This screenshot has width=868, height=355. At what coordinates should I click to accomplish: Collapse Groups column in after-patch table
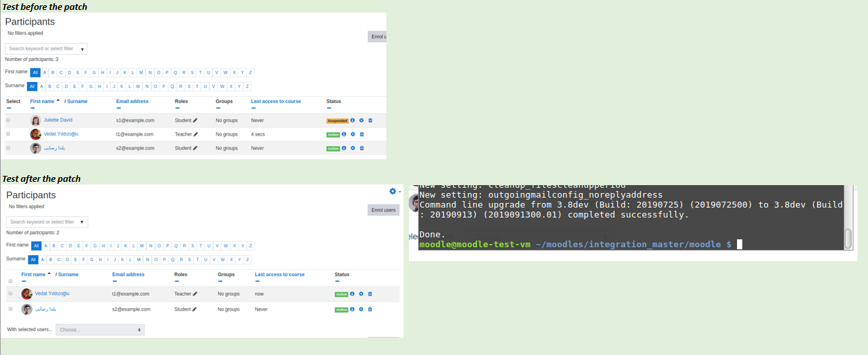(220, 281)
